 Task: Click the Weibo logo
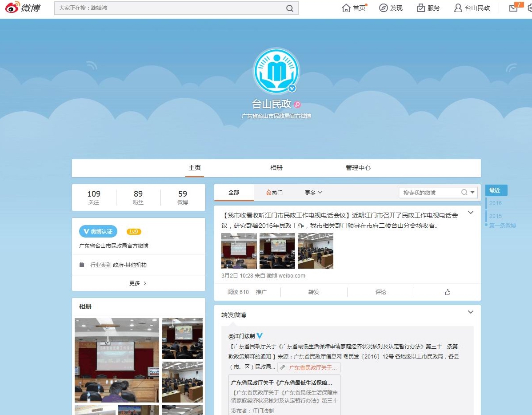pyautogui.click(x=23, y=8)
